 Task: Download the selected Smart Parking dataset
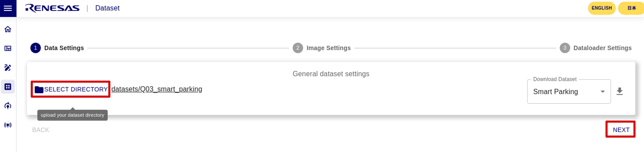620,91
